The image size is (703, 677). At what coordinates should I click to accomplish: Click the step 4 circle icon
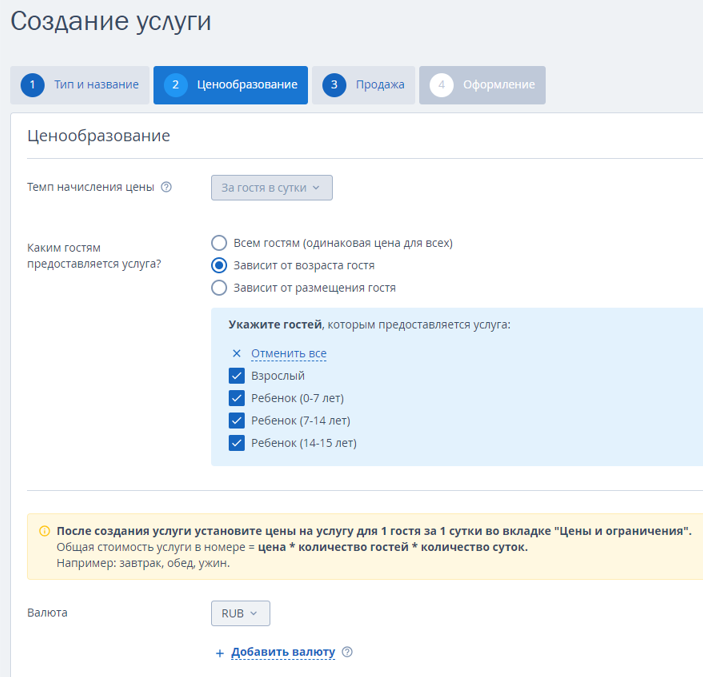(441, 85)
